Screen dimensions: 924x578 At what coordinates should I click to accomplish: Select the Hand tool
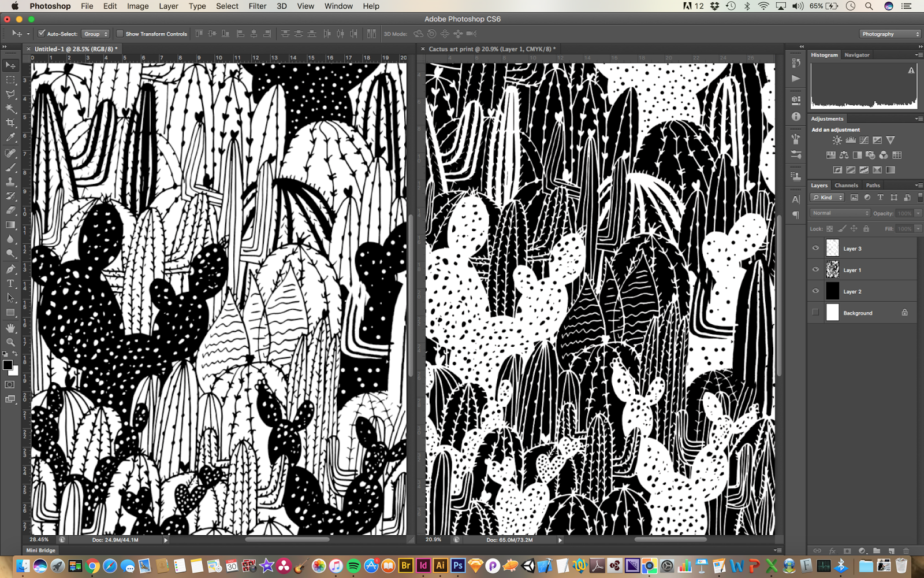pos(10,328)
